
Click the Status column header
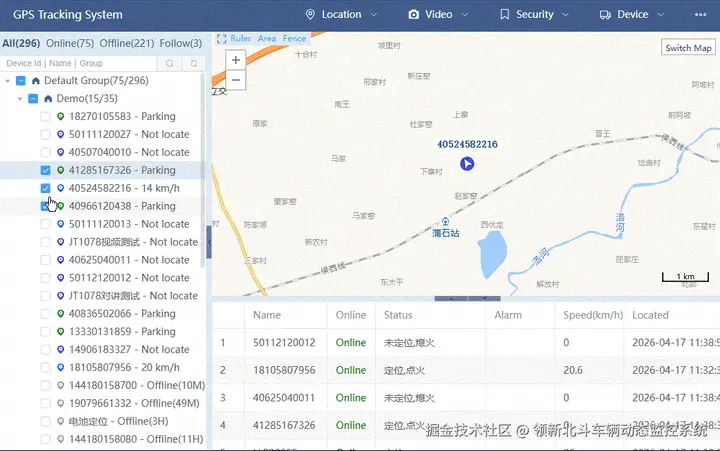[x=398, y=315]
